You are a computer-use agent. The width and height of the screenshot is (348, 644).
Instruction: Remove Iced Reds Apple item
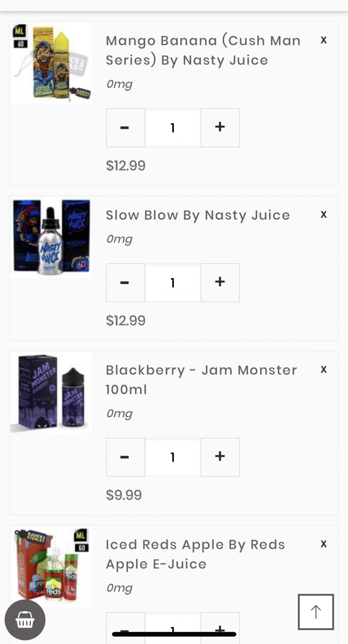click(x=324, y=544)
